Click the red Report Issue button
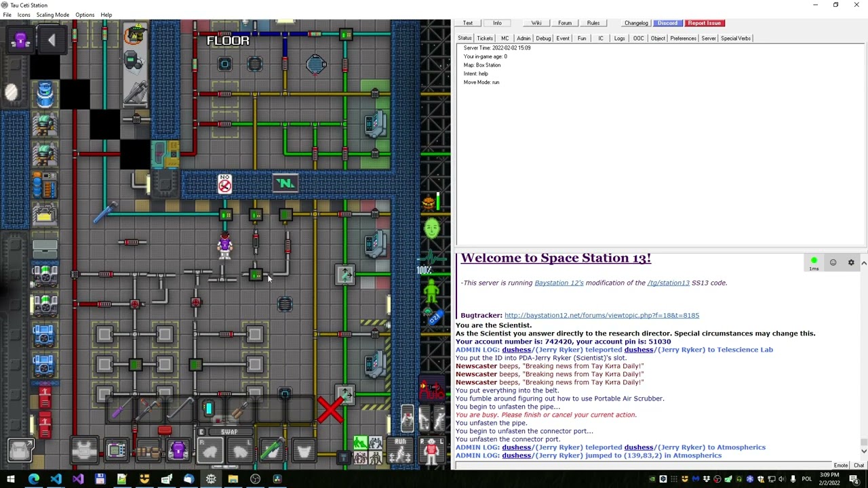The image size is (868, 488). click(x=704, y=23)
